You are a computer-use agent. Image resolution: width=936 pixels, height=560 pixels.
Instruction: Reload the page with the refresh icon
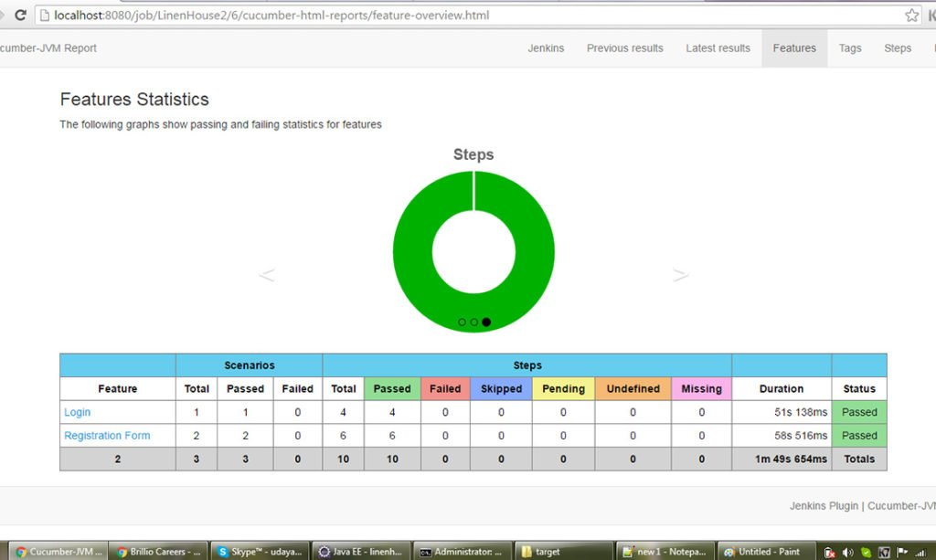[20, 15]
